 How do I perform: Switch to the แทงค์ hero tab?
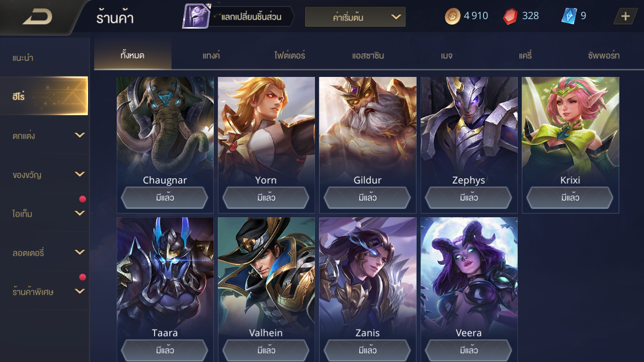coord(211,55)
